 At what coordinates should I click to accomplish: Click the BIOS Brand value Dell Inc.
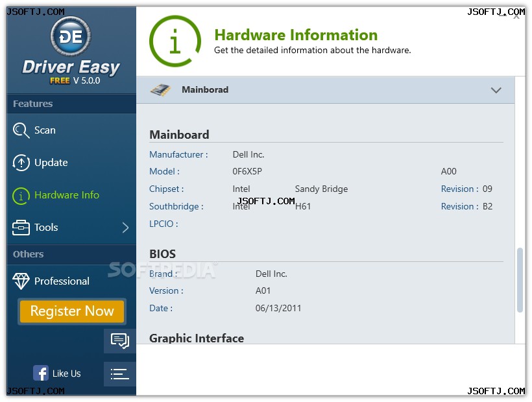[271, 274]
